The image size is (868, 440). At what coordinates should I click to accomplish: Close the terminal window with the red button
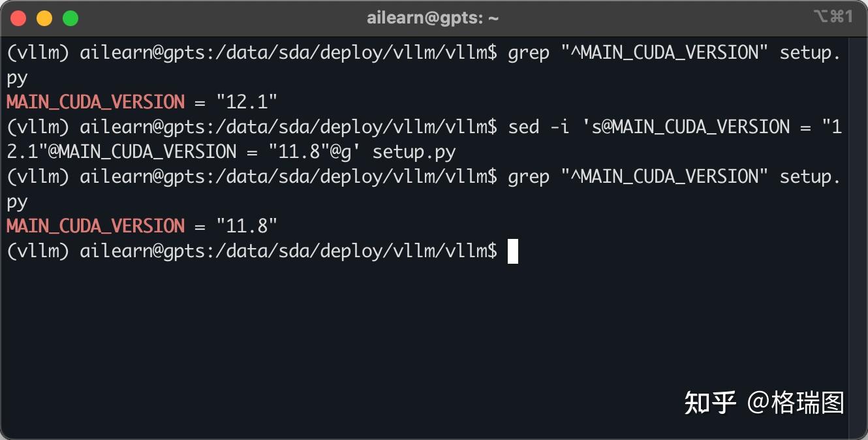18,18
